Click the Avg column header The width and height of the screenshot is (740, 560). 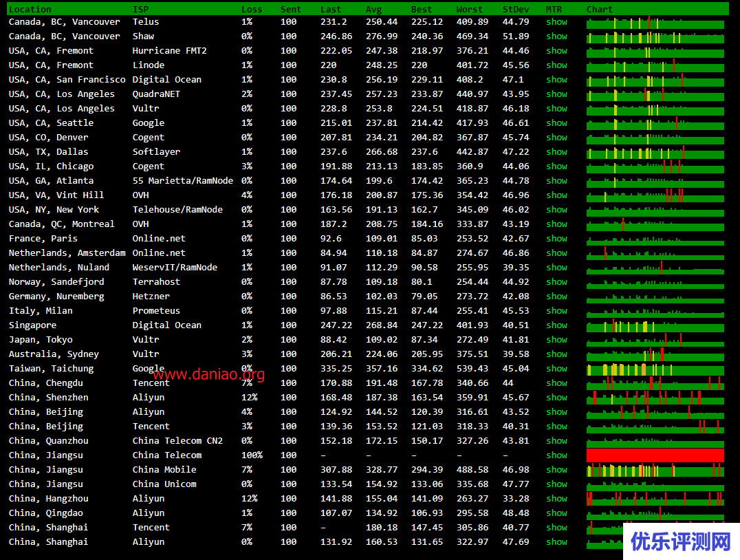tap(373, 10)
